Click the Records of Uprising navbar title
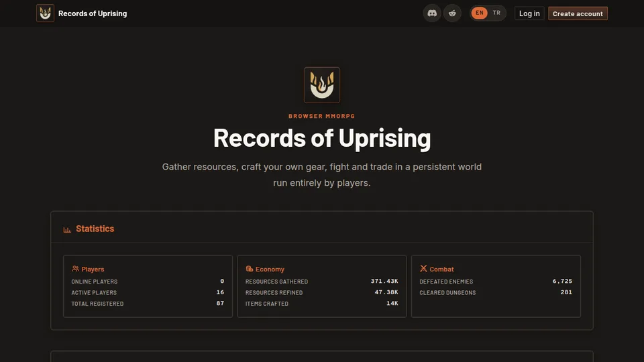This screenshot has height=362, width=644. pyautogui.click(x=93, y=13)
